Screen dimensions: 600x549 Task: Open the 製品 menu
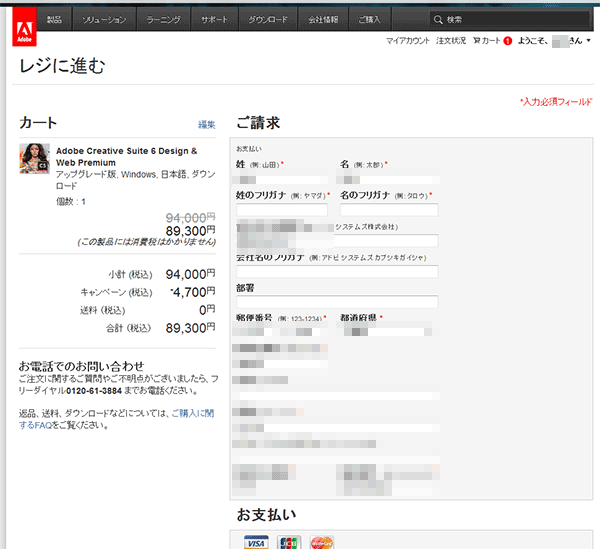pos(54,20)
